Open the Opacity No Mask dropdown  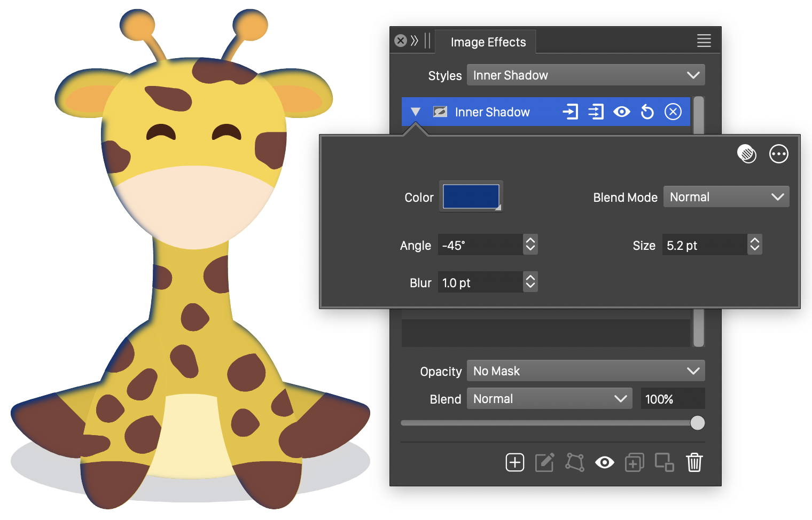pyautogui.click(x=585, y=371)
